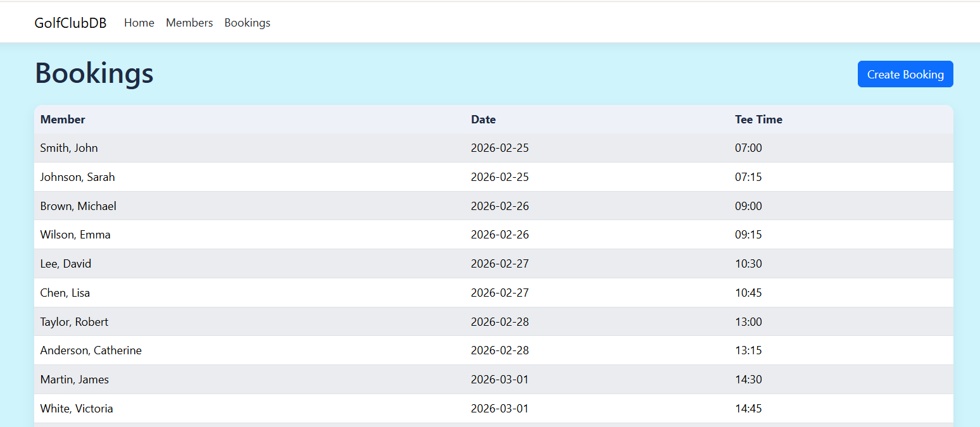The height and width of the screenshot is (427, 980).
Task: Click the date in Anderson, Catherine's row
Action: click(500, 350)
